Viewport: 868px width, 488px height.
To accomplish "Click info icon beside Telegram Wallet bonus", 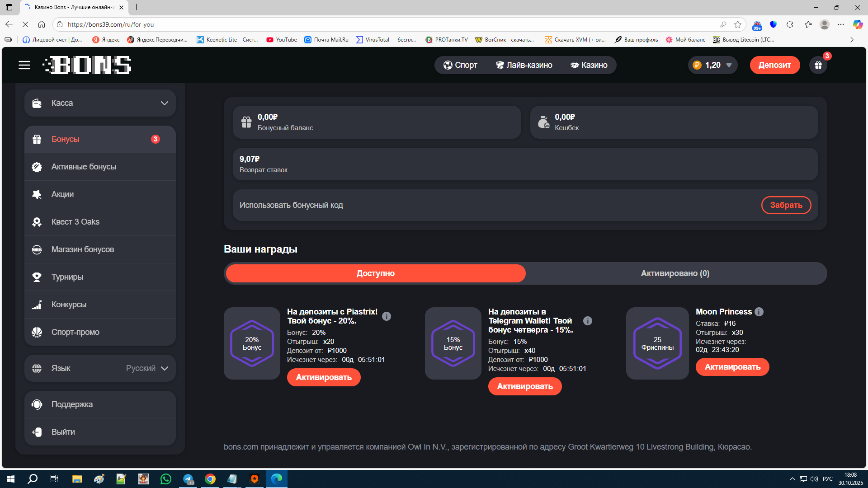I will (x=588, y=321).
